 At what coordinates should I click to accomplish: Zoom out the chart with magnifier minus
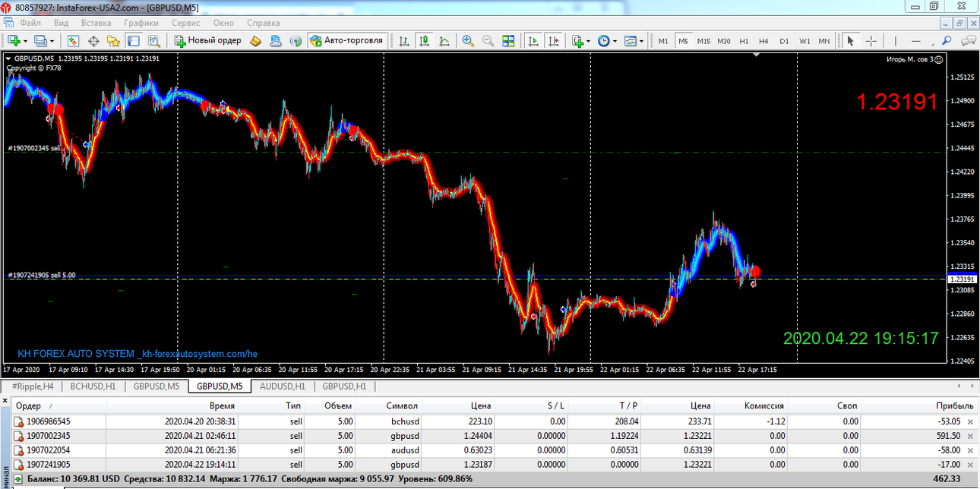[x=488, y=41]
